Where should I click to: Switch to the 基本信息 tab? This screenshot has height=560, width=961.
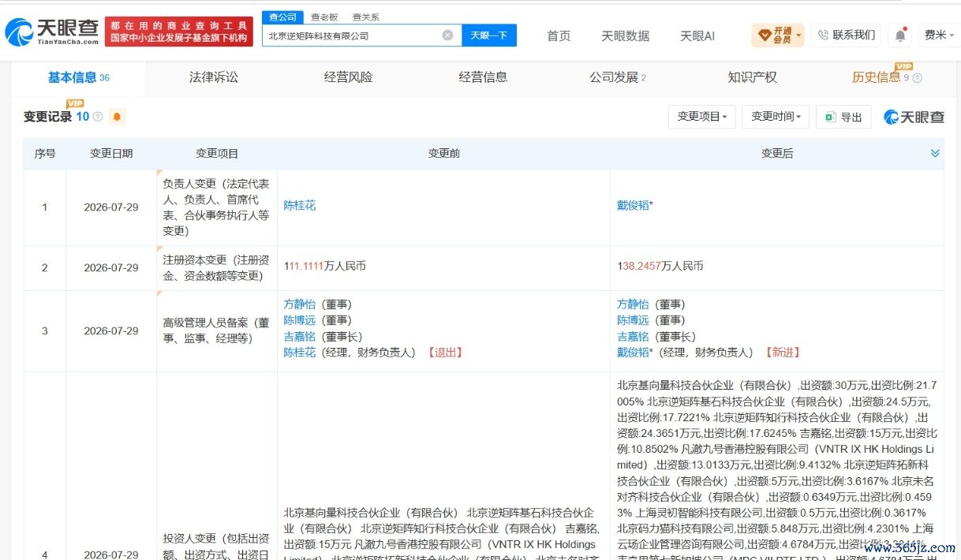click(x=78, y=77)
